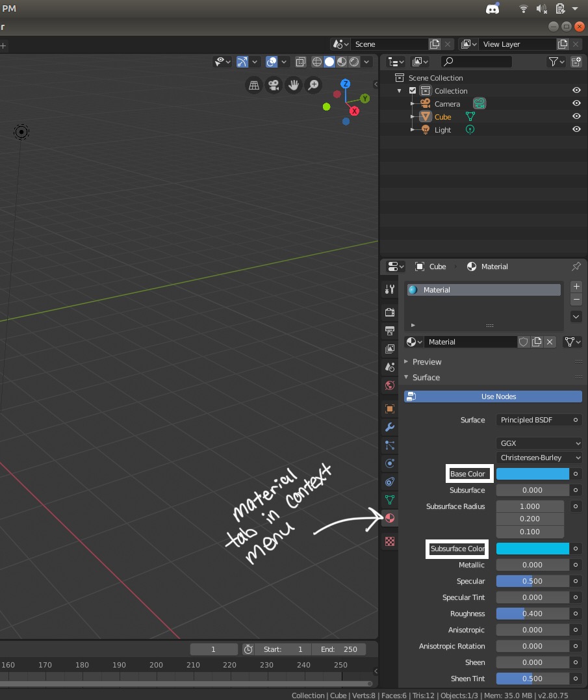Toggle viewport gizmos display
The image size is (588, 700).
242,62
